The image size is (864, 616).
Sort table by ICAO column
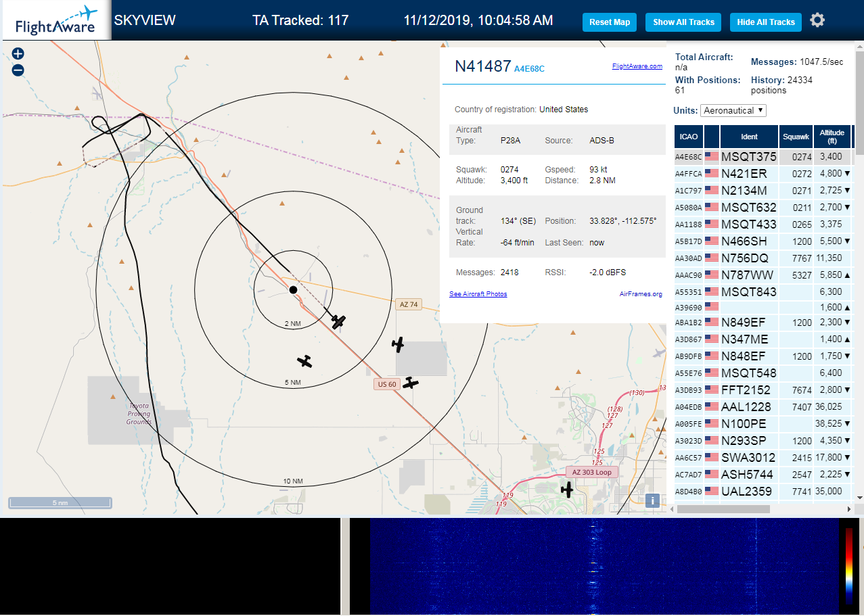pyautogui.click(x=689, y=137)
